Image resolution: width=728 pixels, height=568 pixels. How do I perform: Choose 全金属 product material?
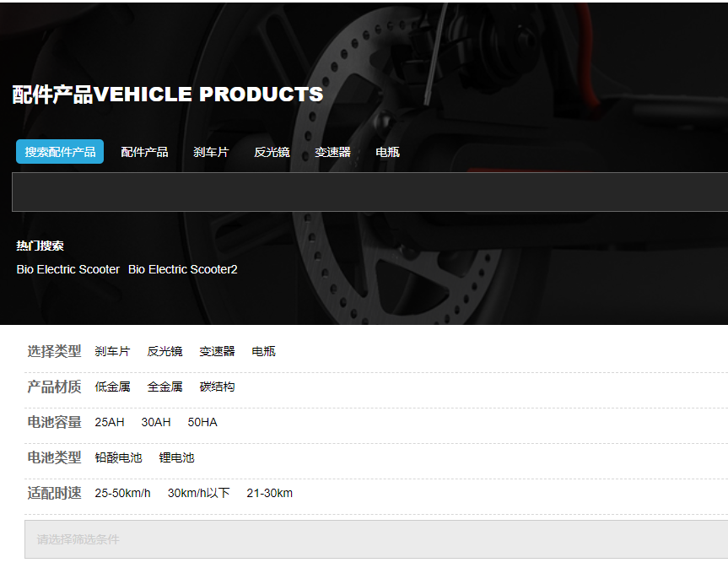point(164,387)
